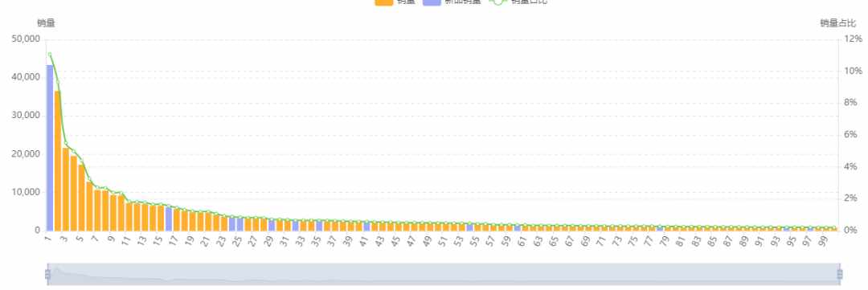This screenshot has height=290, width=868.
Task: Click the green line point above bar 1
Action: tap(50, 55)
